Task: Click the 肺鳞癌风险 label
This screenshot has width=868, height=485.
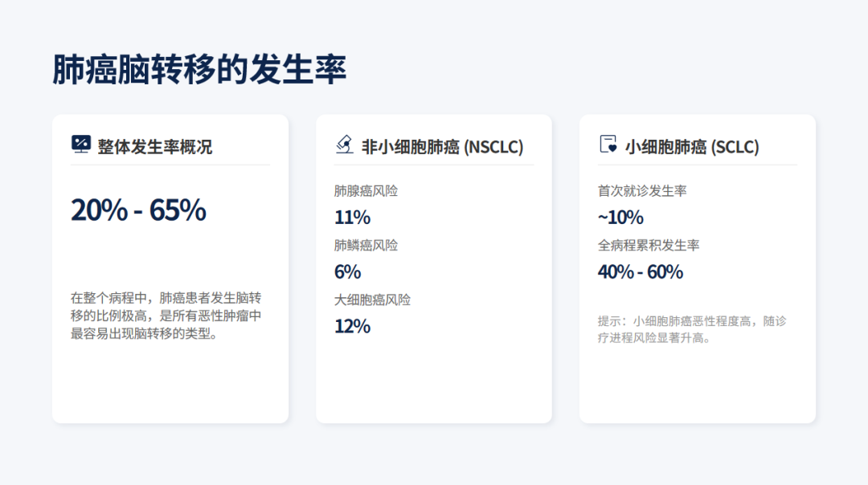Action: point(366,246)
